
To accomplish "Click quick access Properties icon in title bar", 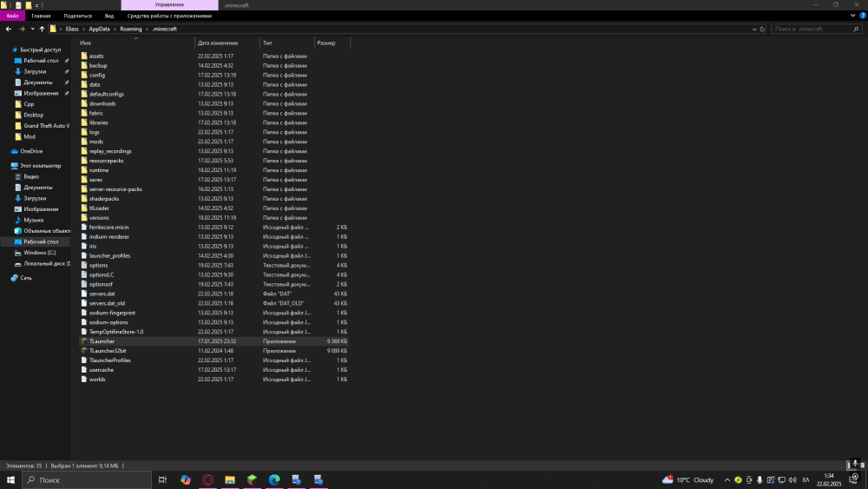I will pos(18,5).
